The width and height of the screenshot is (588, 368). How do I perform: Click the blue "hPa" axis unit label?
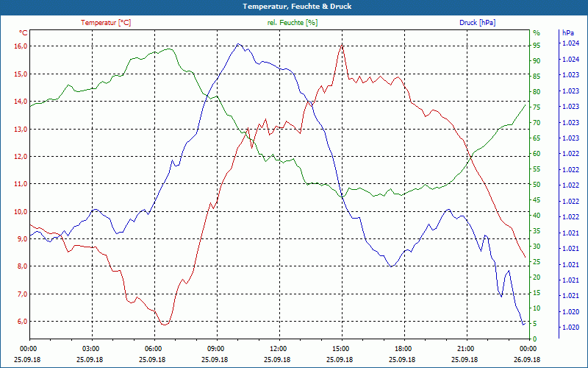567,33
